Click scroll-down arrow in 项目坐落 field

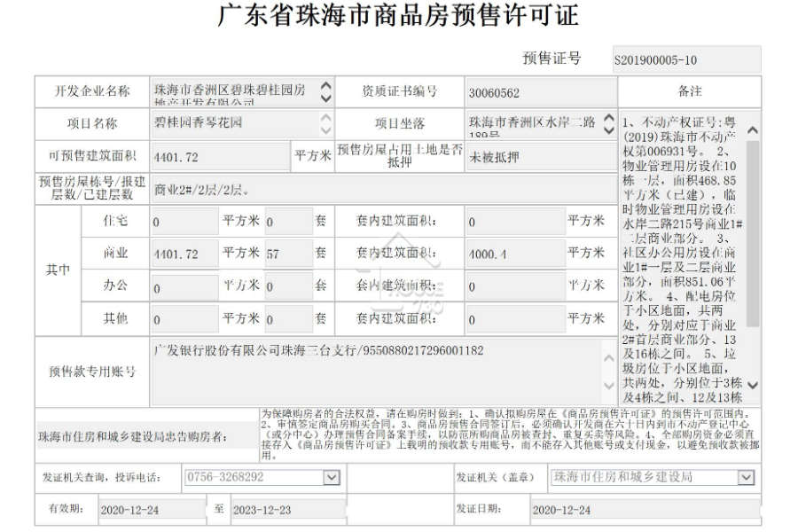point(608,130)
